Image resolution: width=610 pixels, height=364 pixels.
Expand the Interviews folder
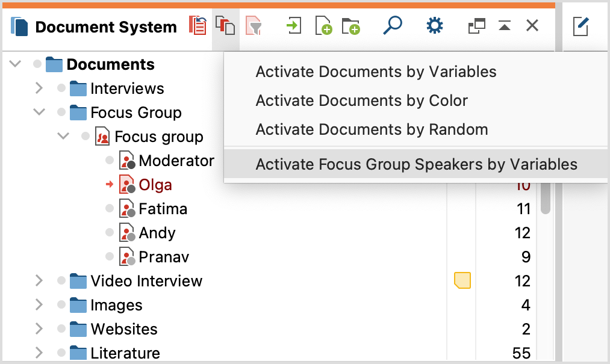click(39, 88)
